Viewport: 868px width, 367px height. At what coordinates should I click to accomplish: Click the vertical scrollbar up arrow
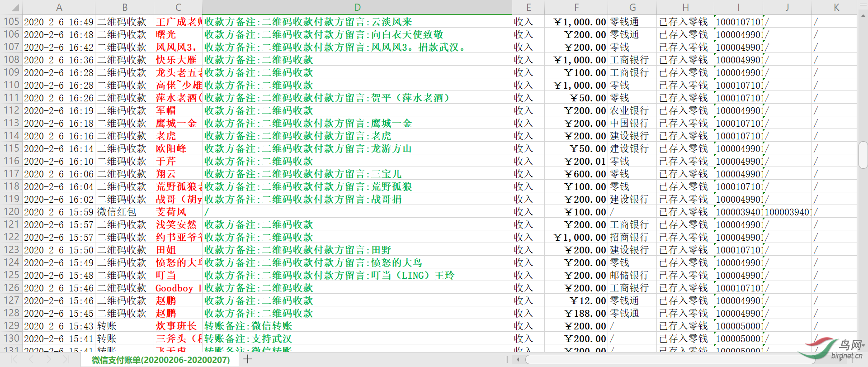tap(863, 16)
